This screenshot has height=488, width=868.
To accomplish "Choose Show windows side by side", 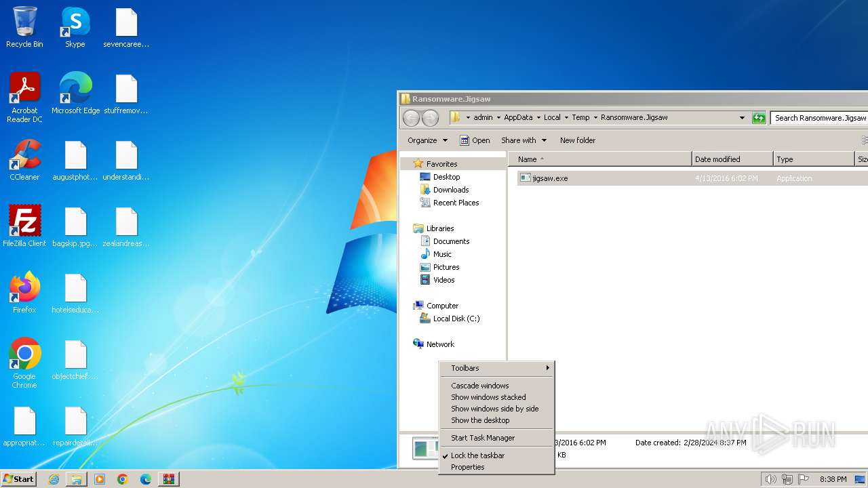I will click(496, 409).
